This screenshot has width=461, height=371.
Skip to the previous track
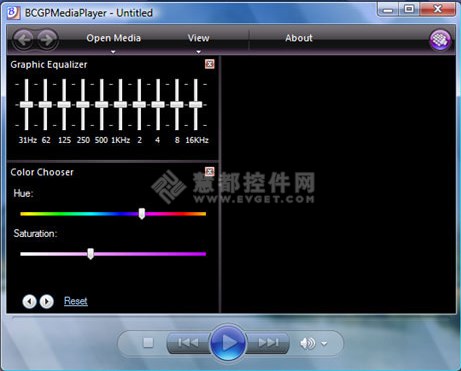click(x=188, y=342)
